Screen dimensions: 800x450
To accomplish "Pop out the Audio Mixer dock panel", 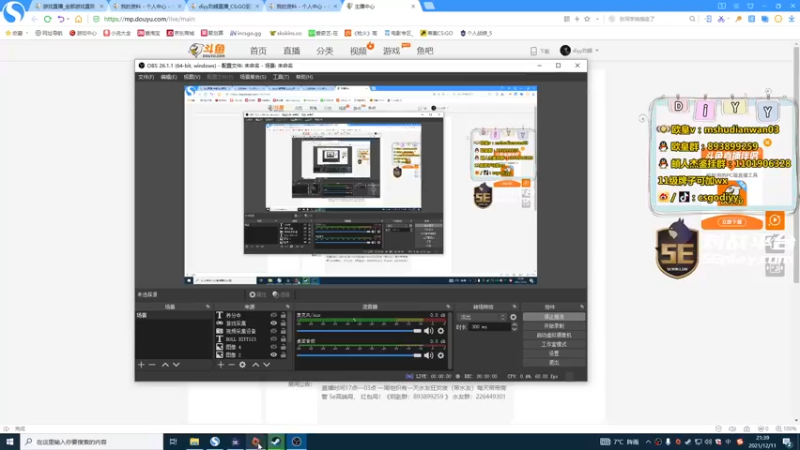I will 448,307.
